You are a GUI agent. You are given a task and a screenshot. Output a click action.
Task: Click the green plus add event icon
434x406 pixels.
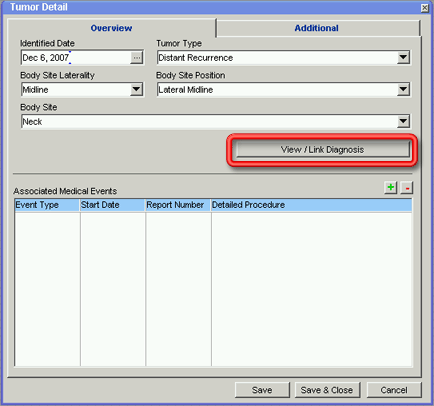(x=391, y=187)
